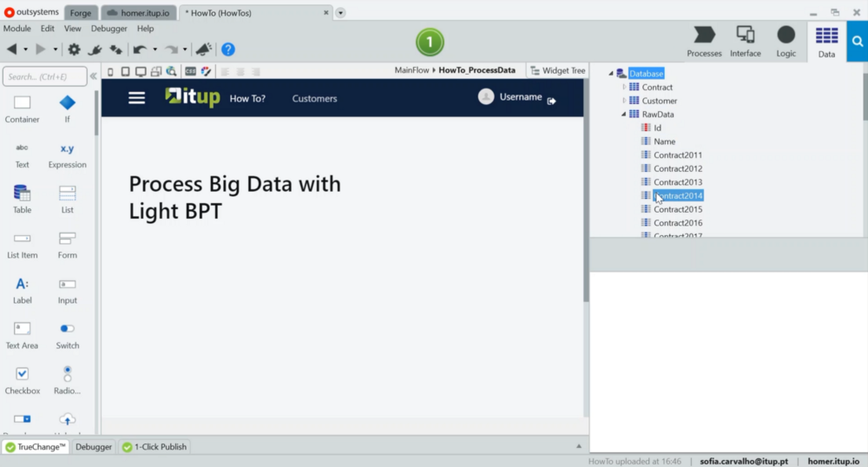Switch to the Forge tab
This screenshot has width=868, height=467.
point(81,13)
